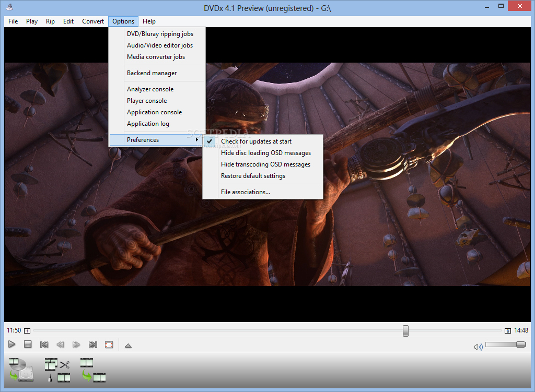Enable Hide disc loading OSD messages
This screenshot has width=535, height=392.
coord(266,152)
